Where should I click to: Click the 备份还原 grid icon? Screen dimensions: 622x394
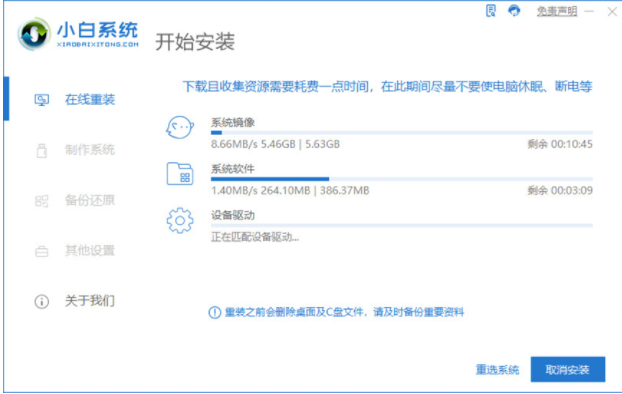coord(42,201)
